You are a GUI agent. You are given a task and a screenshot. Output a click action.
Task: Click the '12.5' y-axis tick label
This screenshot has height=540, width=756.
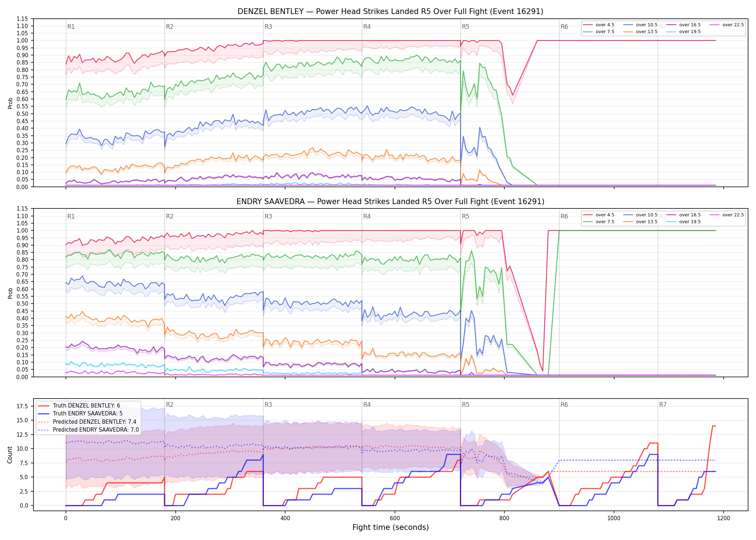(22, 435)
